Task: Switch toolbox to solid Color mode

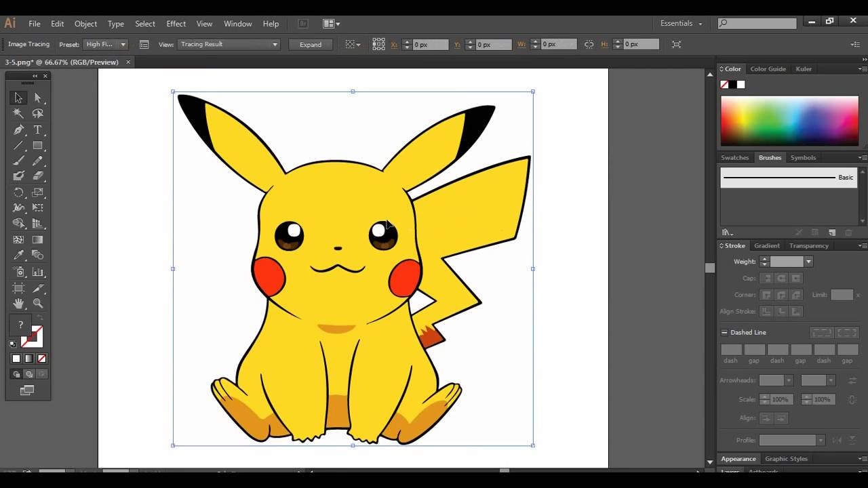Action: [16, 359]
